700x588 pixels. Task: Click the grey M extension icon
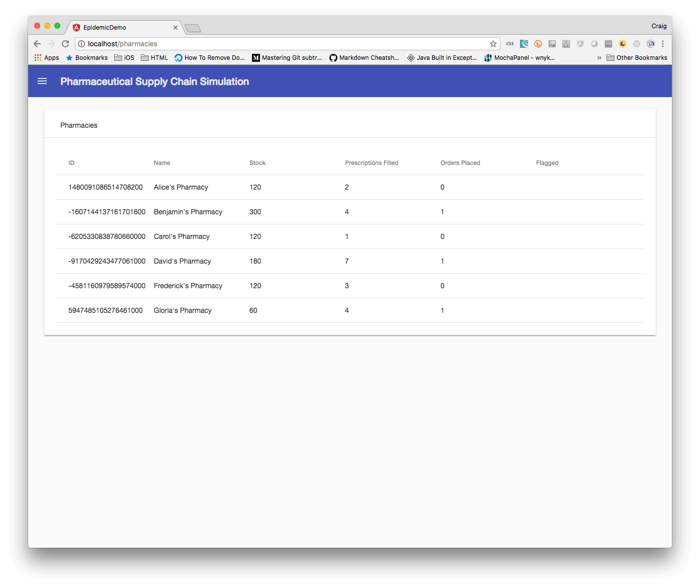click(566, 44)
